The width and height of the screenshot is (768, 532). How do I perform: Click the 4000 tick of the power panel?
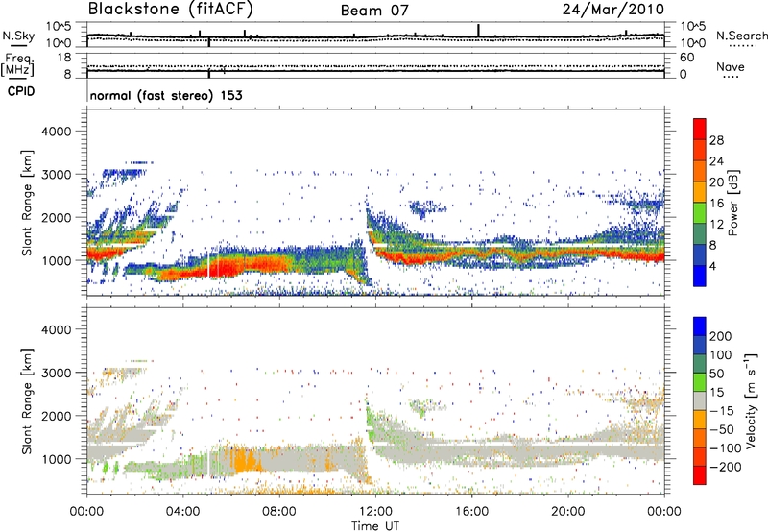point(56,132)
